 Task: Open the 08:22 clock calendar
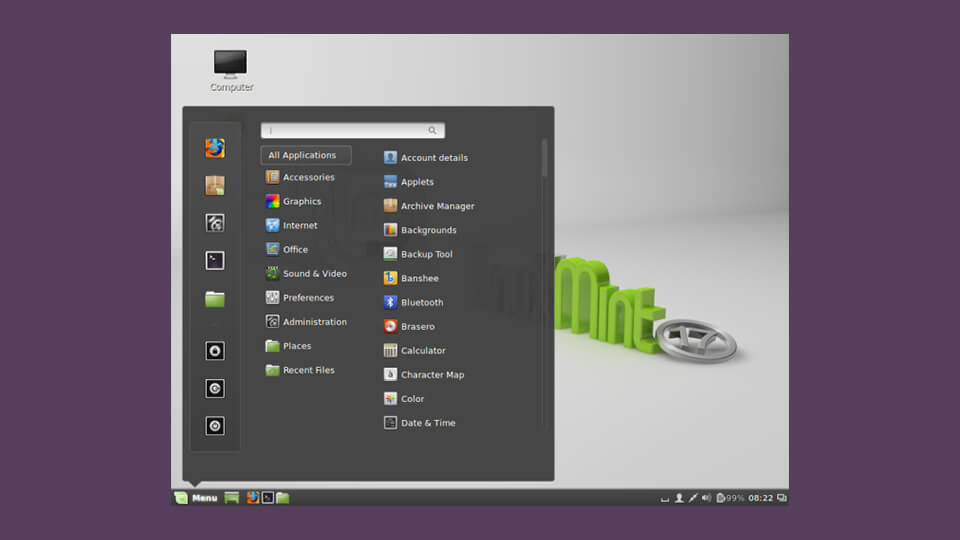click(x=760, y=498)
